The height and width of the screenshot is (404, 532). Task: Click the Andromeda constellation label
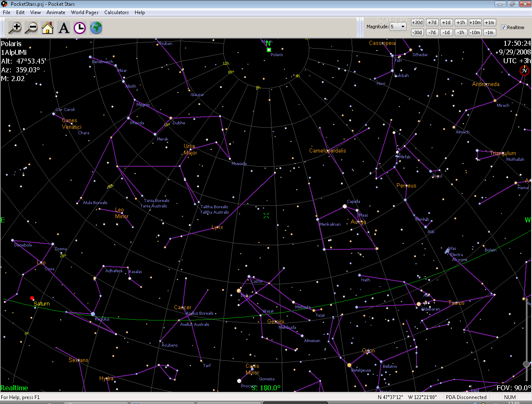pyautogui.click(x=486, y=84)
